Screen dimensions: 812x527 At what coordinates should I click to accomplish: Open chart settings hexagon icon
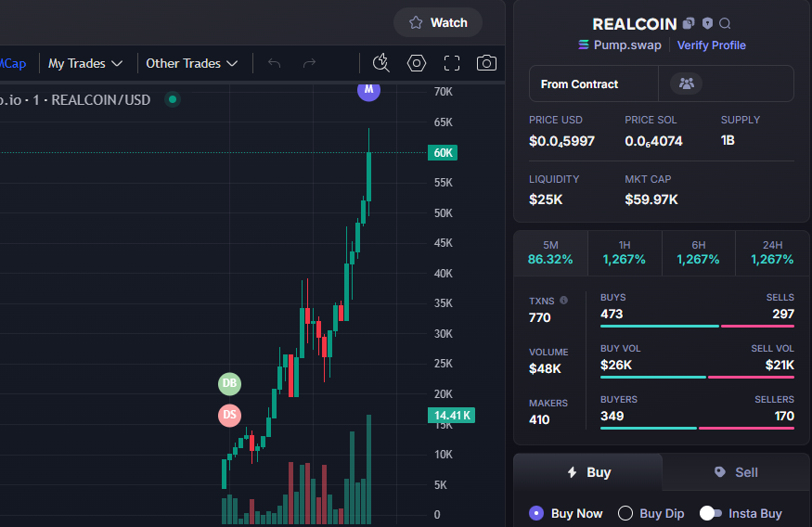coord(417,63)
